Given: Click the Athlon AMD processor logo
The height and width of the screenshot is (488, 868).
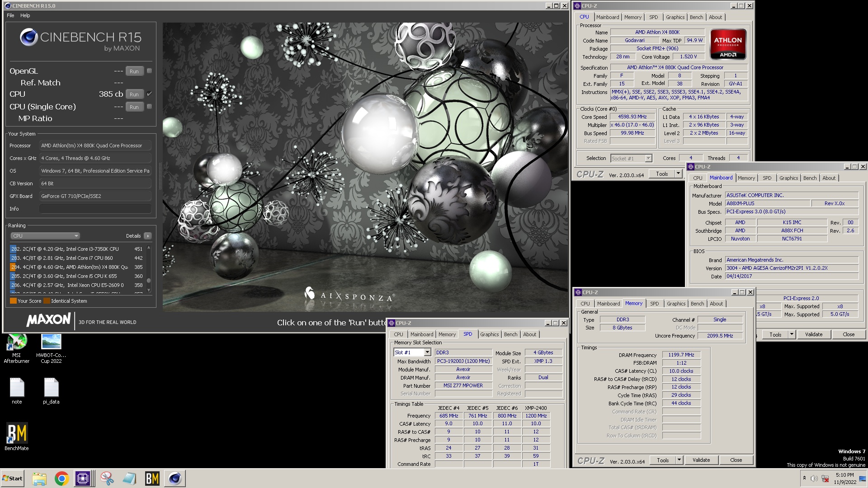Looking at the screenshot, I should coord(728,44).
